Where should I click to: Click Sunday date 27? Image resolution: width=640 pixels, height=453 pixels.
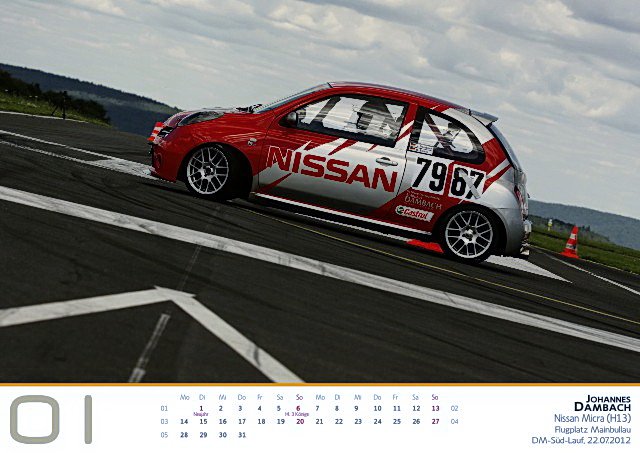pyautogui.click(x=436, y=422)
